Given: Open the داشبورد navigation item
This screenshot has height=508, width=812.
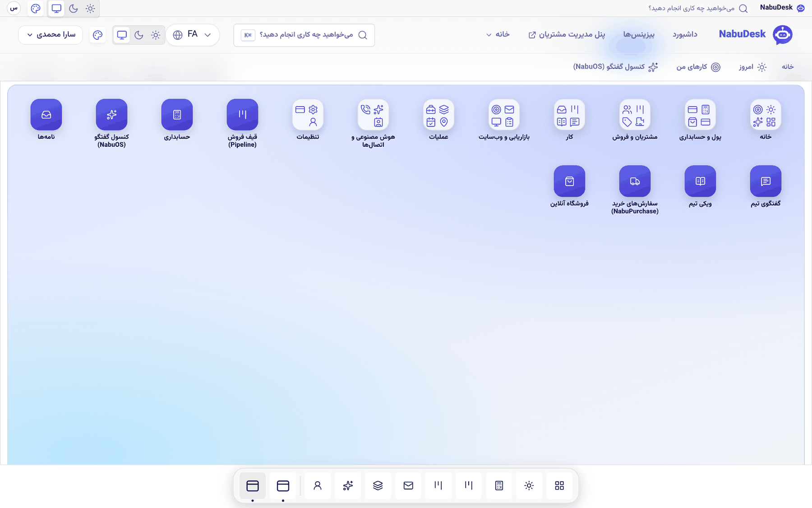Looking at the screenshot, I should [685, 34].
